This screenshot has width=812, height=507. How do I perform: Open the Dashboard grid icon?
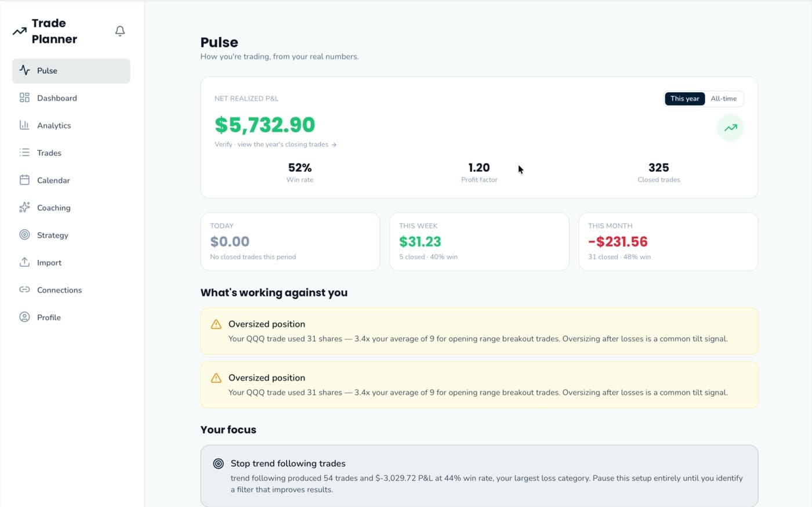(24, 97)
